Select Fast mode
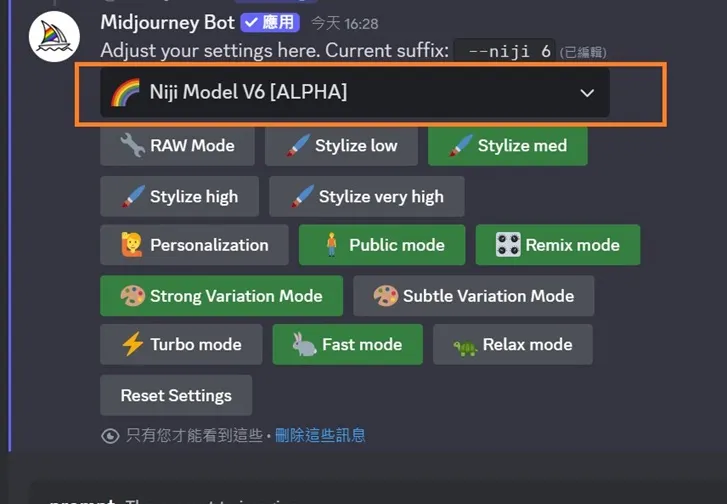 pos(348,345)
